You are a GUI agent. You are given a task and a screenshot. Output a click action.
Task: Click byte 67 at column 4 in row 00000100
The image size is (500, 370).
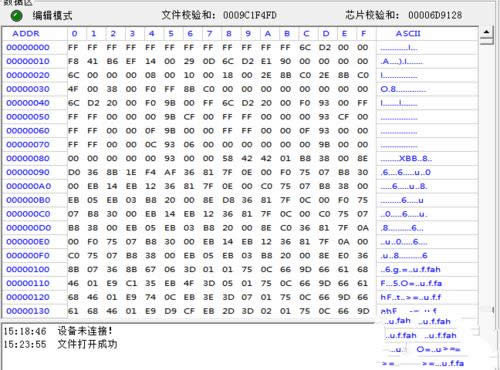150,269
